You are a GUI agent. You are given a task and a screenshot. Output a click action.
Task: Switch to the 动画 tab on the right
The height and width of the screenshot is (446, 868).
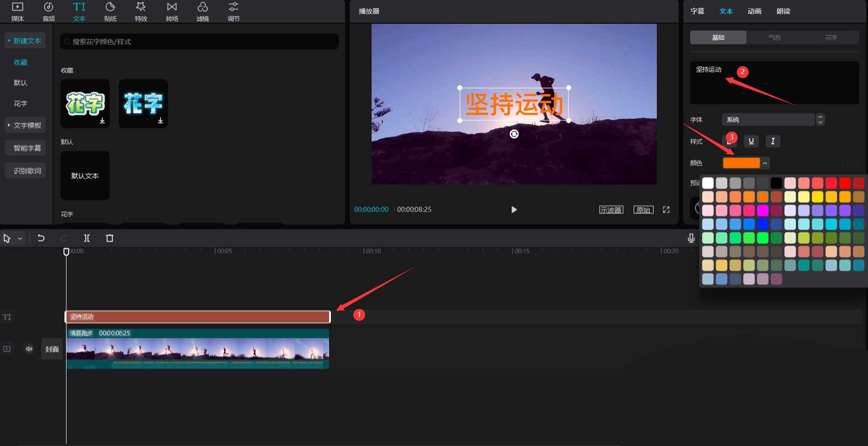point(754,11)
